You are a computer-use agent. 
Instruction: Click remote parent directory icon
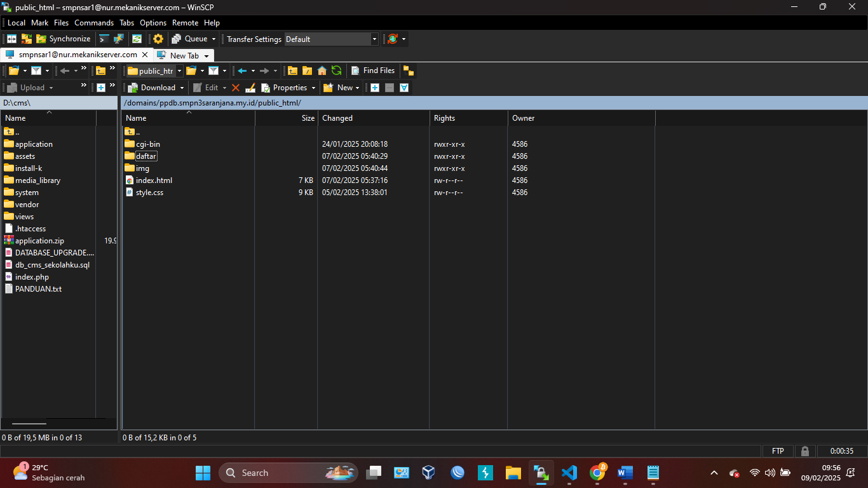[x=292, y=71]
